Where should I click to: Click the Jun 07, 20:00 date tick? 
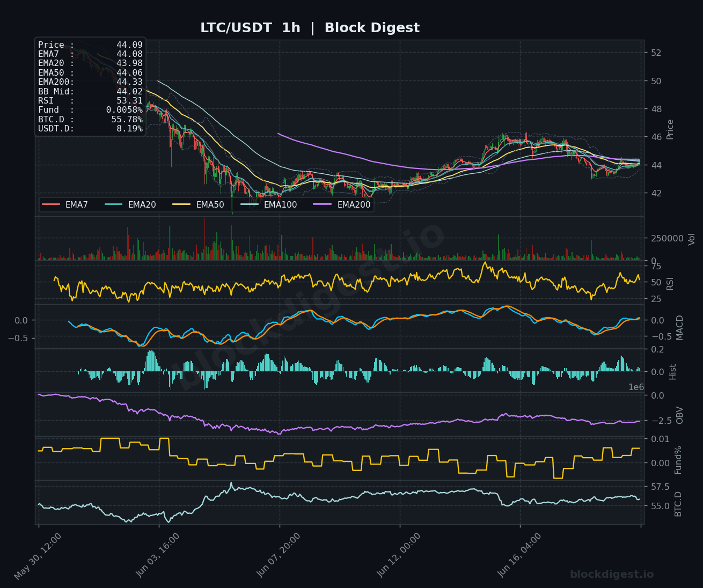[279, 555]
